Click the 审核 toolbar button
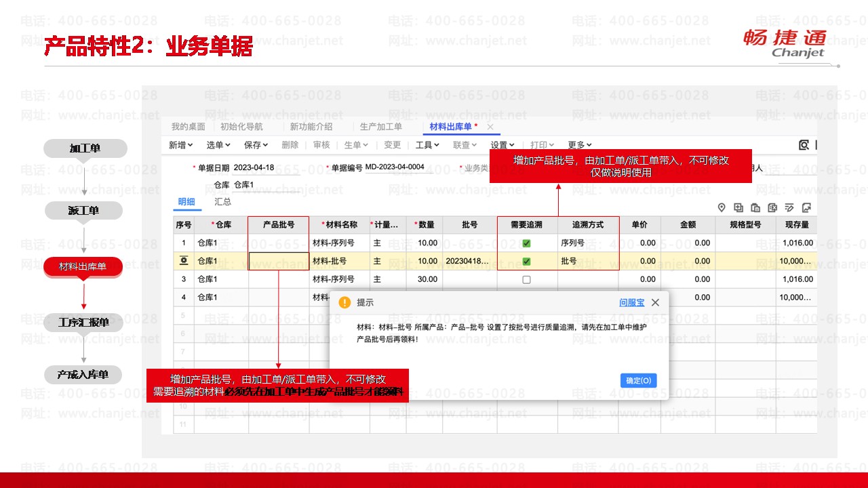 (321, 145)
